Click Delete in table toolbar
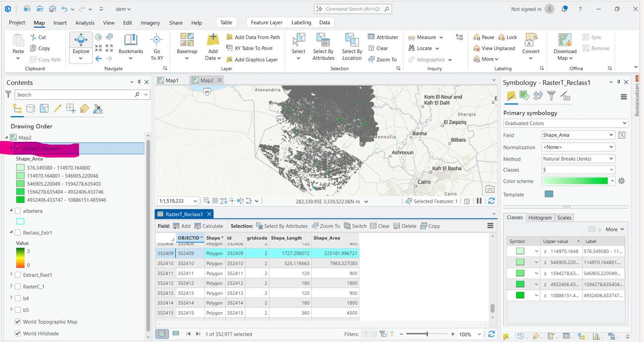This screenshot has height=342, width=644. coord(405,226)
